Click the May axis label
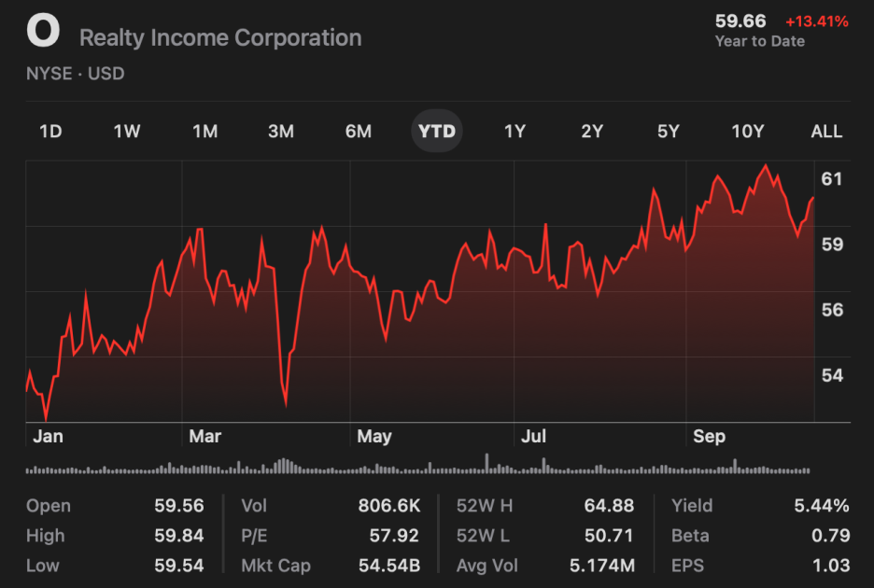This screenshot has height=588, width=874. pyautogui.click(x=374, y=436)
